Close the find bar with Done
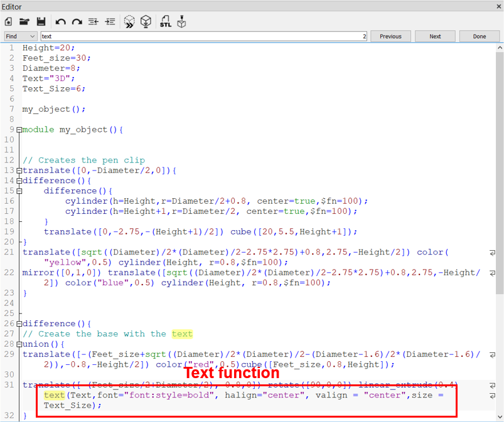The image size is (504, 422). click(480, 36)
